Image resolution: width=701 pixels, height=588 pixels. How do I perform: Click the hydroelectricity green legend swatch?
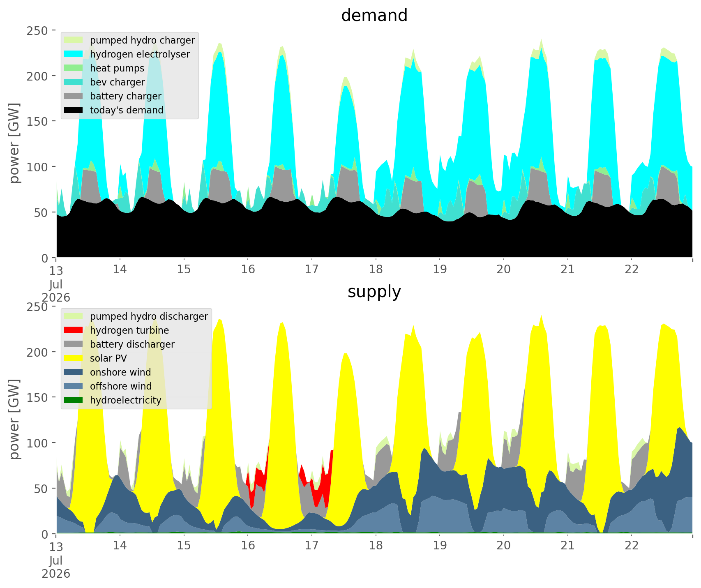click(74, 400)
